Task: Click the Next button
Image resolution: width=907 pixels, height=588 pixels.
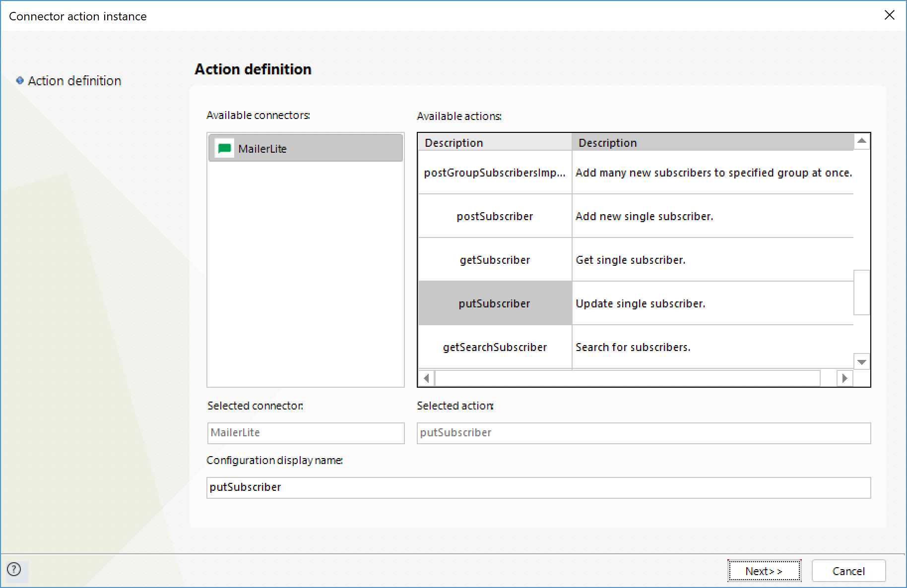Action: tap(764, 571)
